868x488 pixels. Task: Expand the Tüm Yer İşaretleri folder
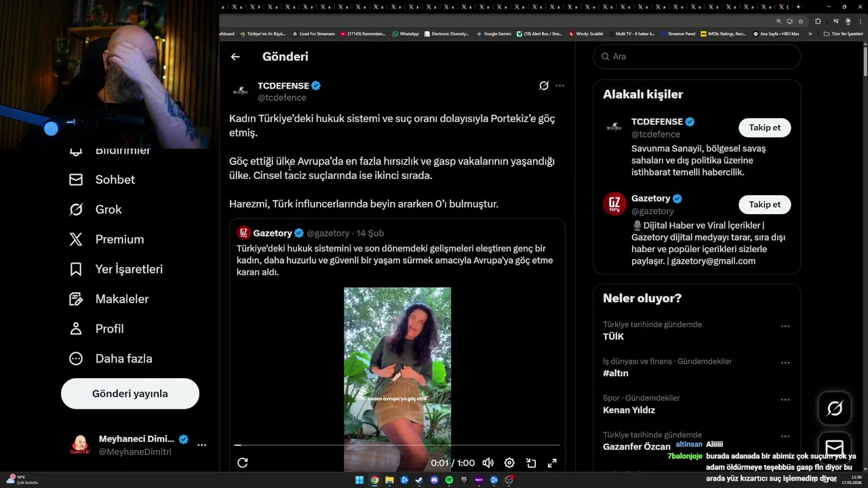843,34
